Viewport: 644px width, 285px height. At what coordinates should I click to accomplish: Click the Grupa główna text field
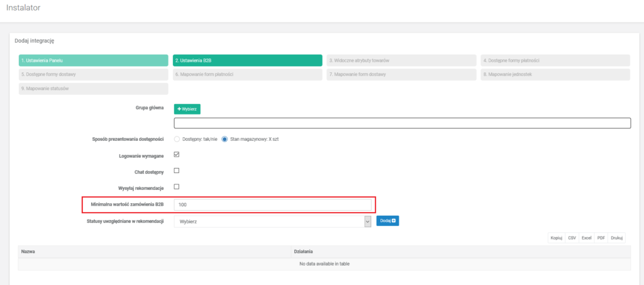402,123
